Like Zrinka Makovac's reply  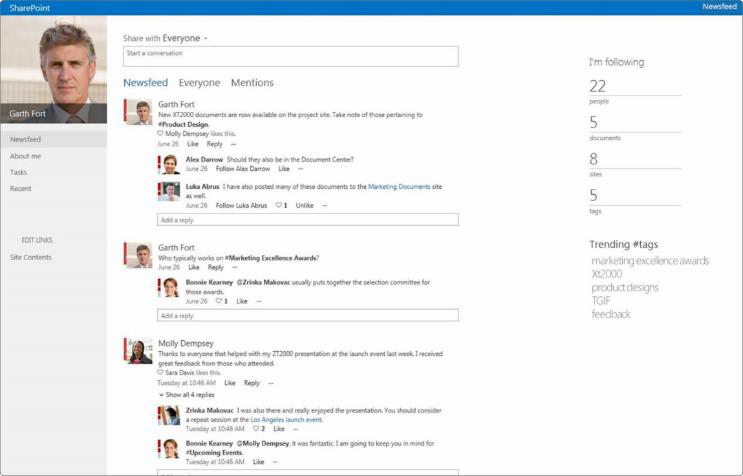[x=279, y=429]
